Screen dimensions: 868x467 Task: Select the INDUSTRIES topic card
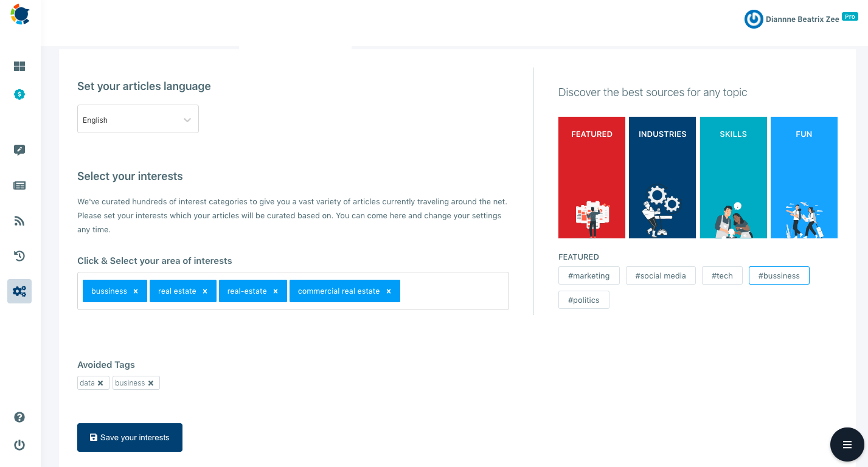point(662,178)
